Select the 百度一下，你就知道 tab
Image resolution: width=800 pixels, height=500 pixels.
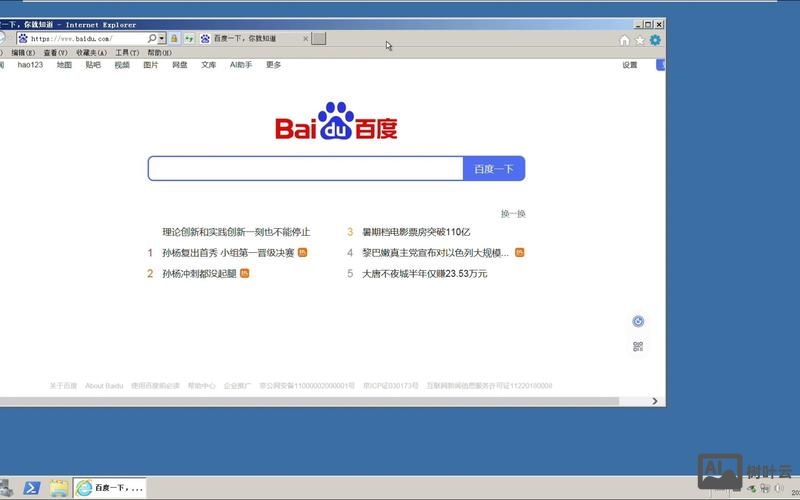tap(254, 38)
